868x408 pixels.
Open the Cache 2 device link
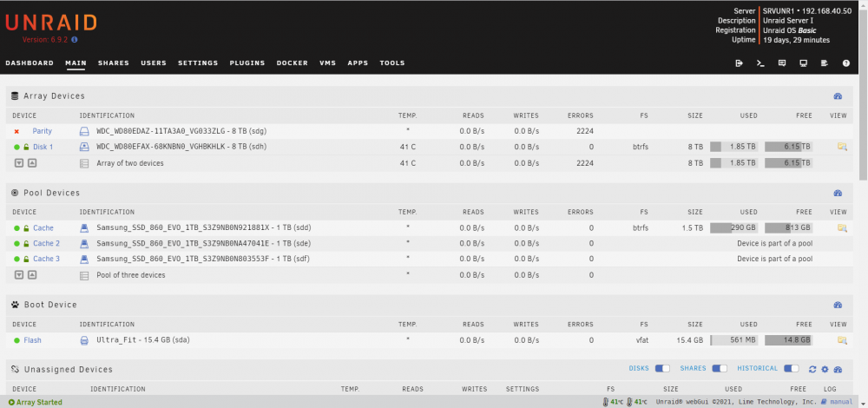pos(47,243)
